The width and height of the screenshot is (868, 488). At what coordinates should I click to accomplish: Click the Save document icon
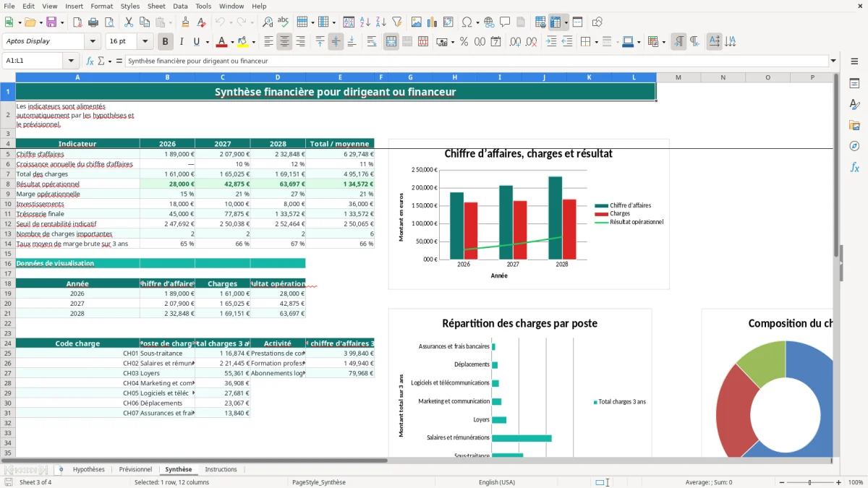[x=51, y=22]
